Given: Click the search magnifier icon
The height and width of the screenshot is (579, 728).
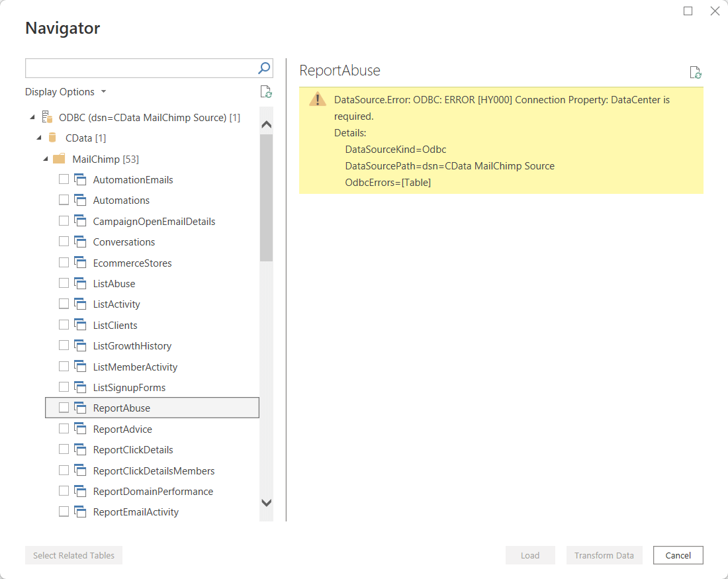Looking at the screenshot, I should point(263,68).
